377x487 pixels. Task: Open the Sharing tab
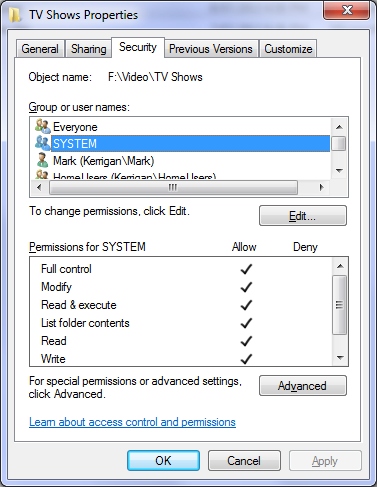[88, 49]
